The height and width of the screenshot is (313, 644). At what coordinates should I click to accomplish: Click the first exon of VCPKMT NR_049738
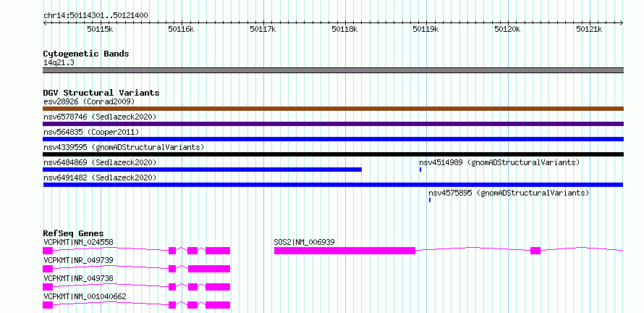(x=48, y=287)
